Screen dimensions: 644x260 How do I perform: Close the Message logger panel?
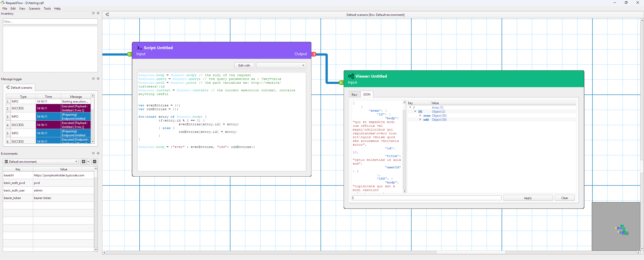[98, 79]
